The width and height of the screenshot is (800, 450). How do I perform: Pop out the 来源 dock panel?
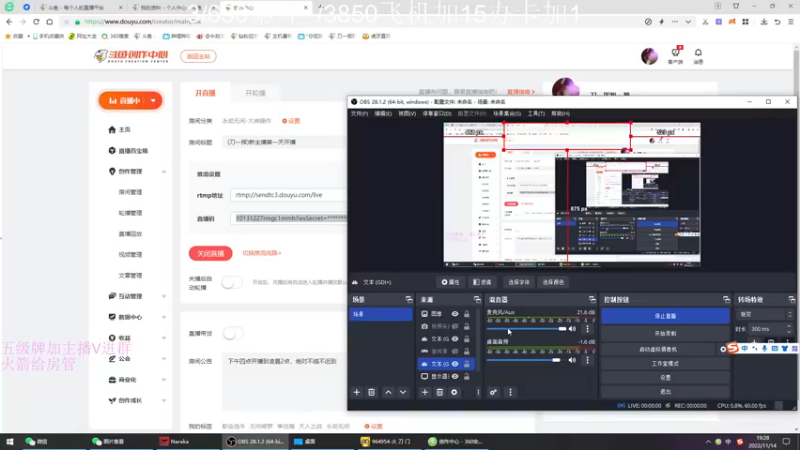pos(477,299)
